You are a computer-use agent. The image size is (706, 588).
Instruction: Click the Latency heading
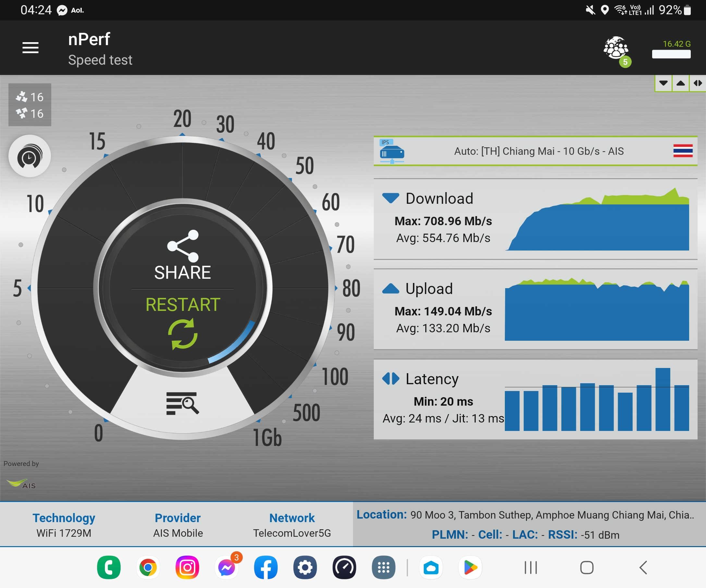tap(432, 379)
